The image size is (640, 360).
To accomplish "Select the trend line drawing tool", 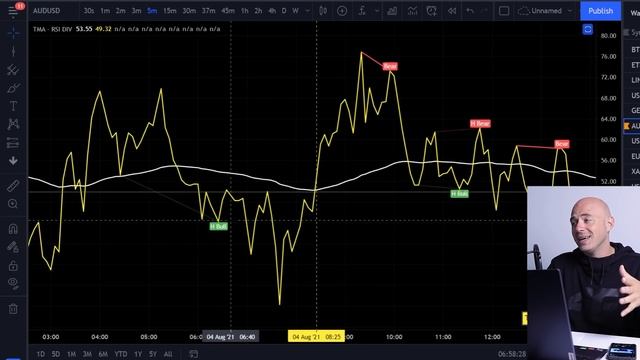I will pos(13,51).
